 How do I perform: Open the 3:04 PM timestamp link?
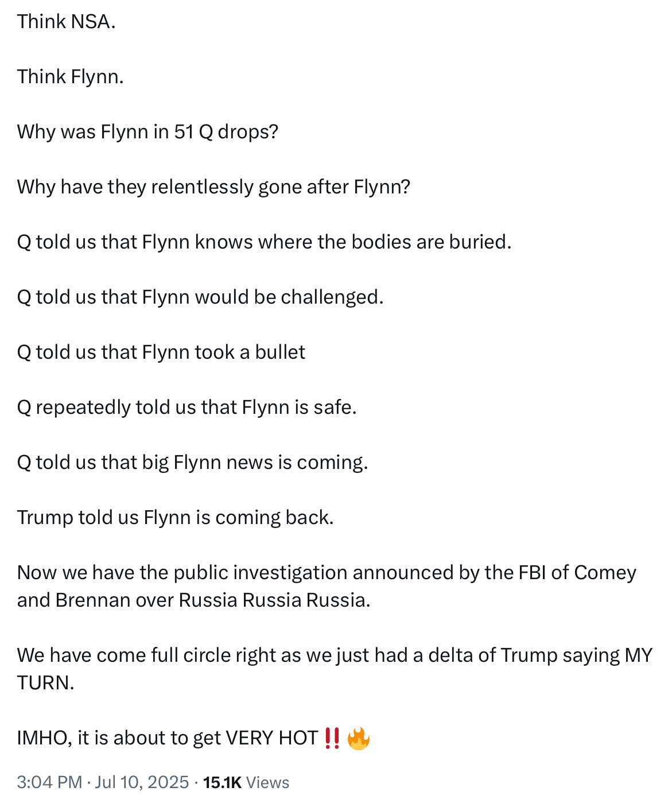pos(49,782)
